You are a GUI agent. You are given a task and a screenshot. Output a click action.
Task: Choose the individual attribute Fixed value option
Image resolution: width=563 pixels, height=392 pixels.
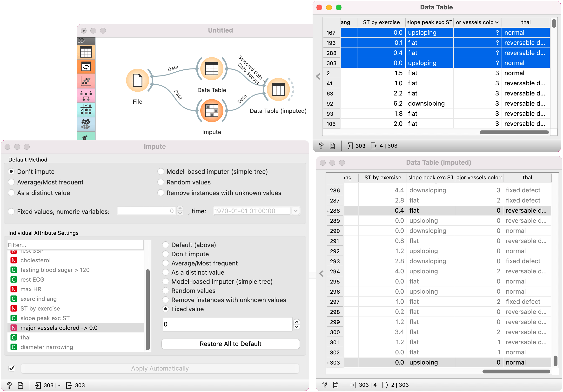pyautogui.click(x=166, y=309)
